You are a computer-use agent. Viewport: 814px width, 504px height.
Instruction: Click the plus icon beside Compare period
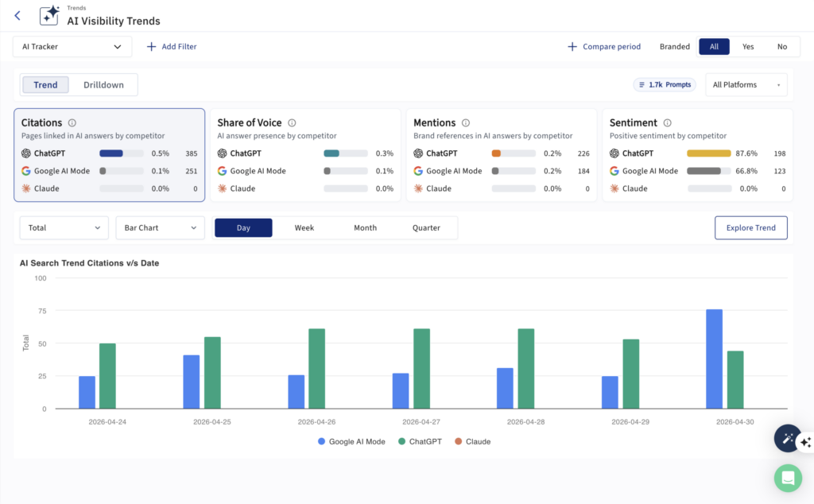(572, 47)
